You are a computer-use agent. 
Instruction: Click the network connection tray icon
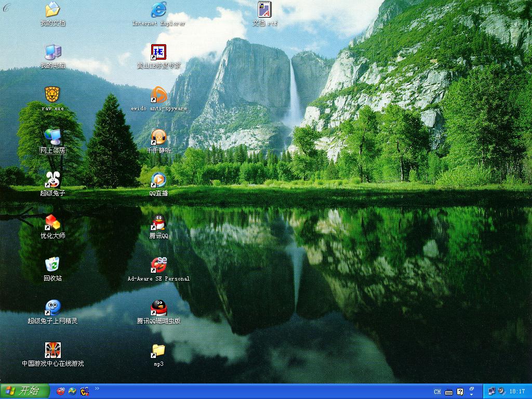tap(491, 392)
